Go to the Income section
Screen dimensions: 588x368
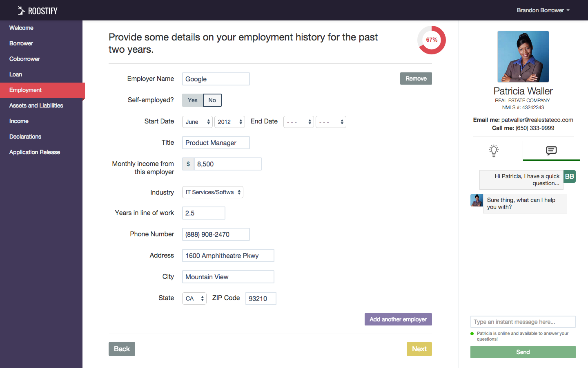[19, 121]
